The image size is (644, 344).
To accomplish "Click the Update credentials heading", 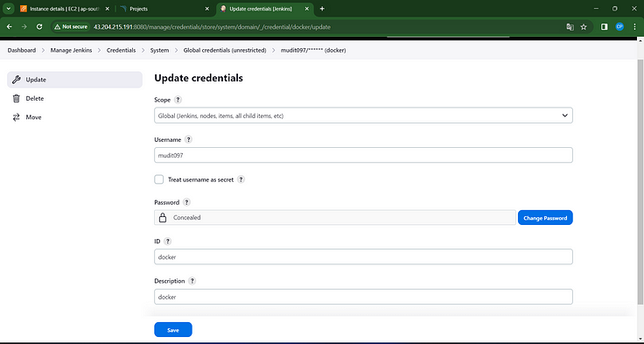I will tap(199, 78).
